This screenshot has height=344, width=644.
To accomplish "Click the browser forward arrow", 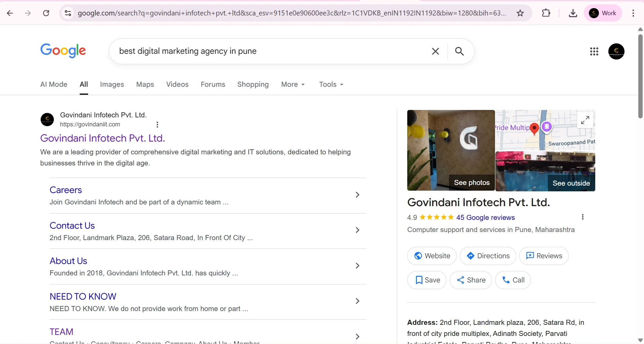I will pyautogui.click(x=28, y=13).
